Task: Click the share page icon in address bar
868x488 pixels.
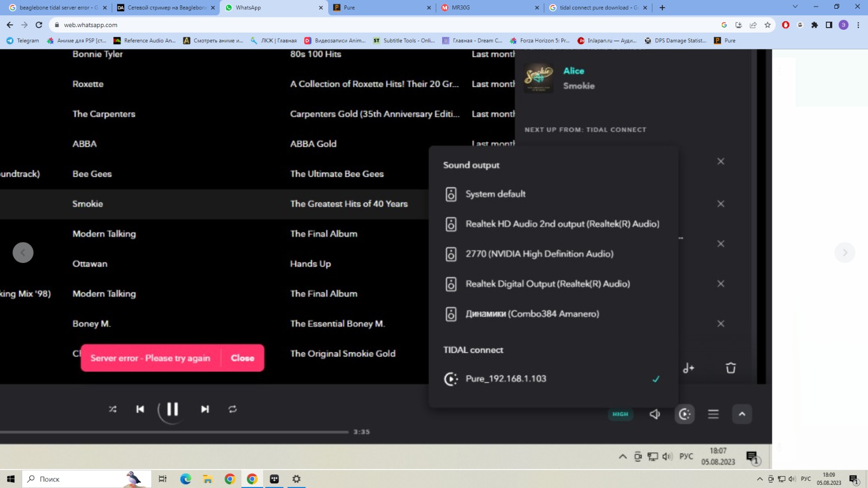Action: pos(753,25)
